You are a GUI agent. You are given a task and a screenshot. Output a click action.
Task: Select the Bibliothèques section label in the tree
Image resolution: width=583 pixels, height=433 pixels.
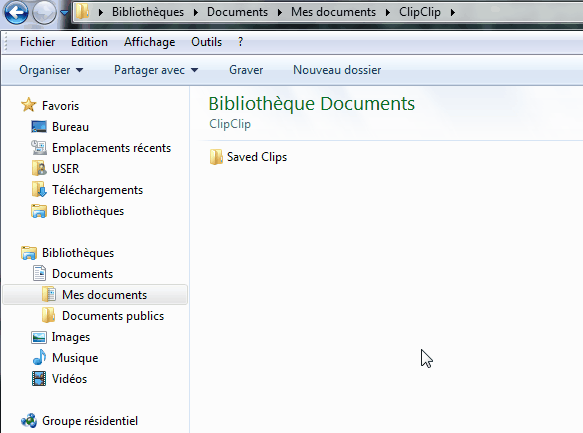tap(78, 253)
